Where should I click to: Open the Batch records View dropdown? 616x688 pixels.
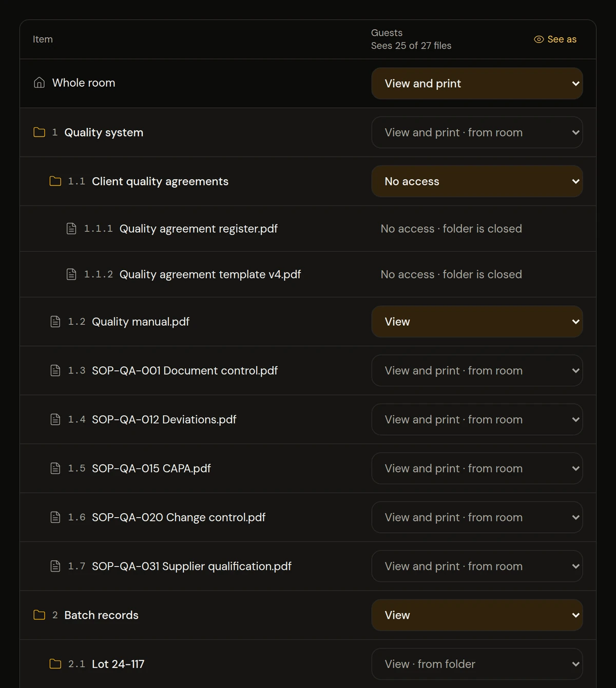click(x=477, y=615)
